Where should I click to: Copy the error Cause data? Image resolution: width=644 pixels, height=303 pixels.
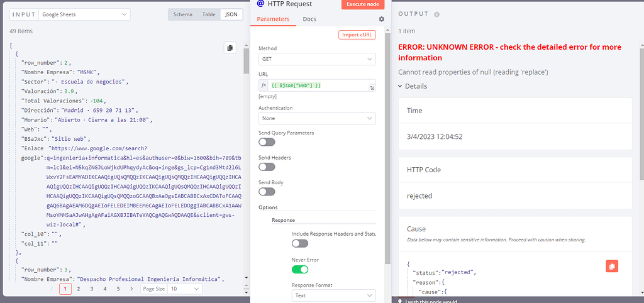[x=611, y=266]
